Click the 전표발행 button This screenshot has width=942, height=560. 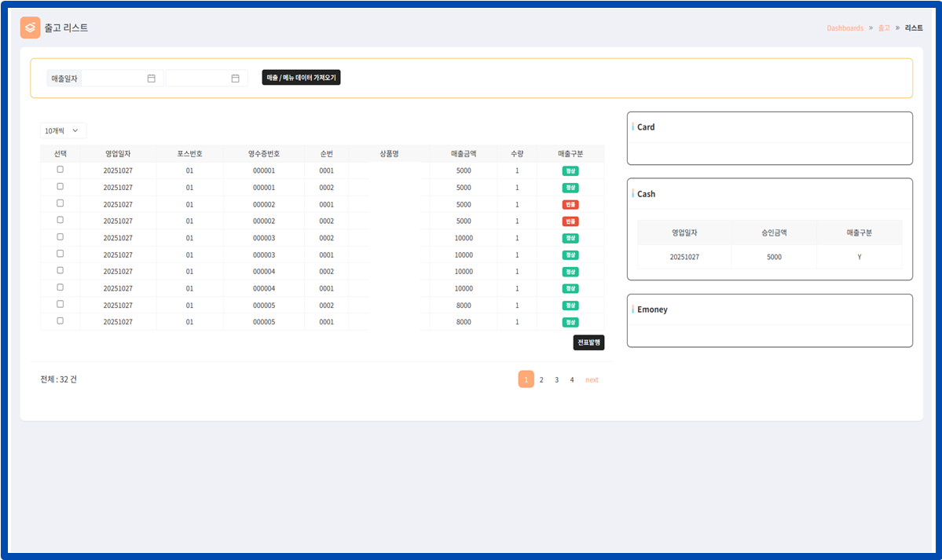pyautogui.click(x=589, y=342)
